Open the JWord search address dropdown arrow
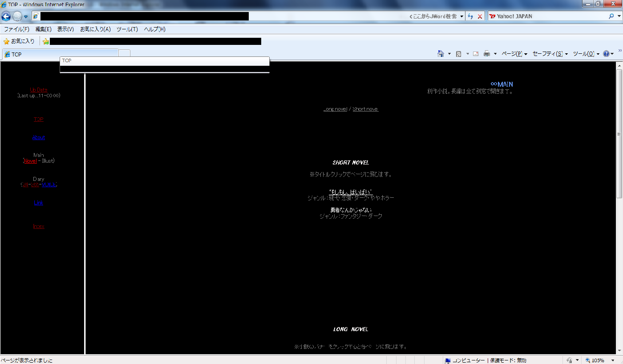Image resolution: width=623 pixels, height=364 pixels. click(461, 16)
